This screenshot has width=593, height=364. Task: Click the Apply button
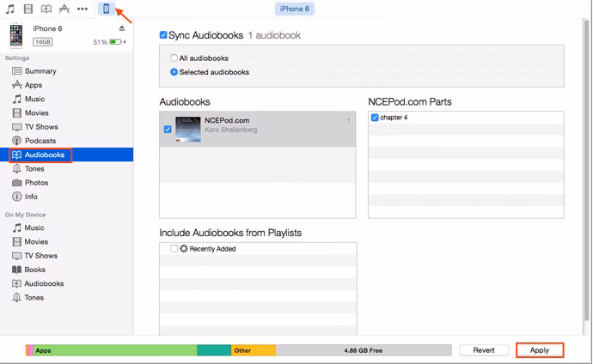(540, 350)
